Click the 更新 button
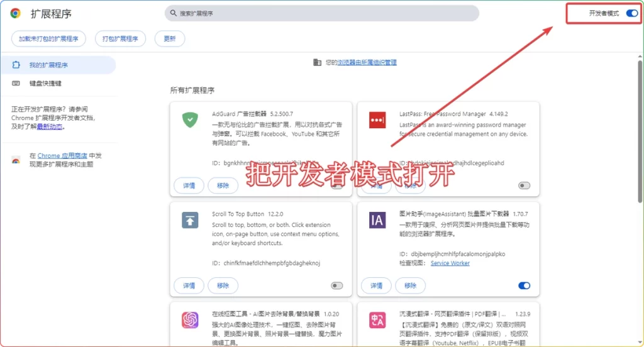Image resolution: width=644 pixels, height=347 pixels. (170, 38)
